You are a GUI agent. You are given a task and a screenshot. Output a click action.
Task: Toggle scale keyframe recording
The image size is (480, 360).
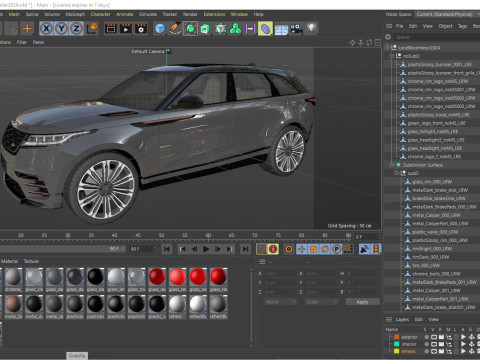click(313, 249)
